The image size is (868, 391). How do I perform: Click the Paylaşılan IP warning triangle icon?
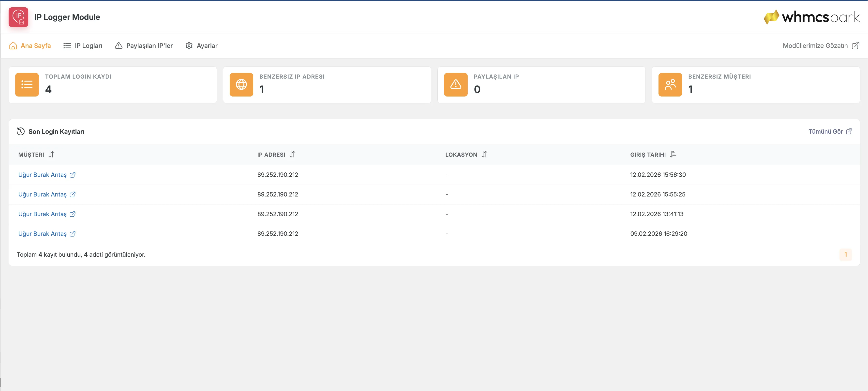(456, 84)
